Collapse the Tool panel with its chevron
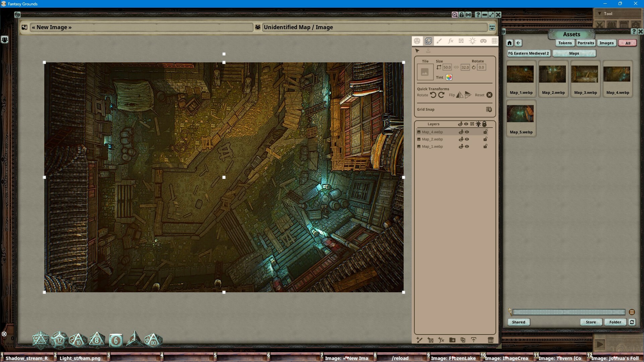 click(600, 13)
